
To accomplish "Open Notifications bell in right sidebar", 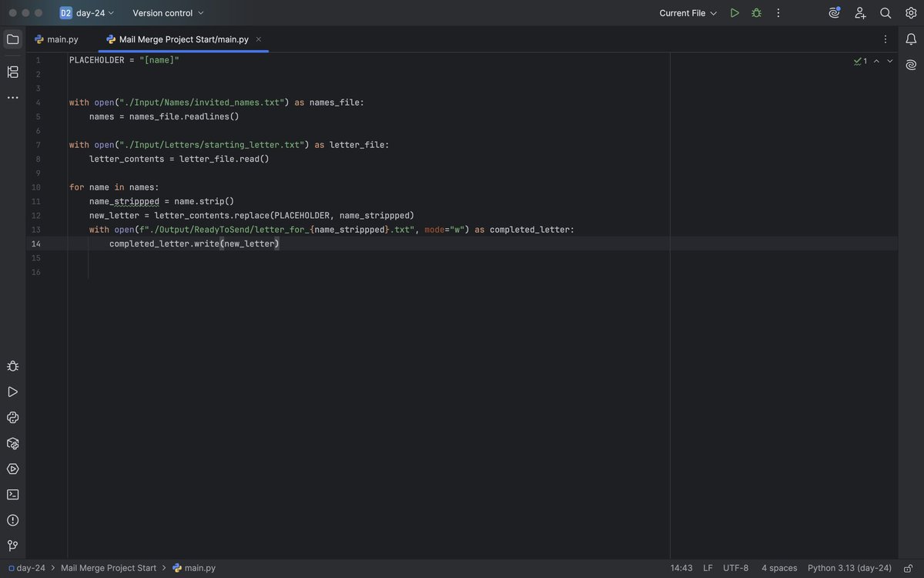I will click(x=911, y=39).
